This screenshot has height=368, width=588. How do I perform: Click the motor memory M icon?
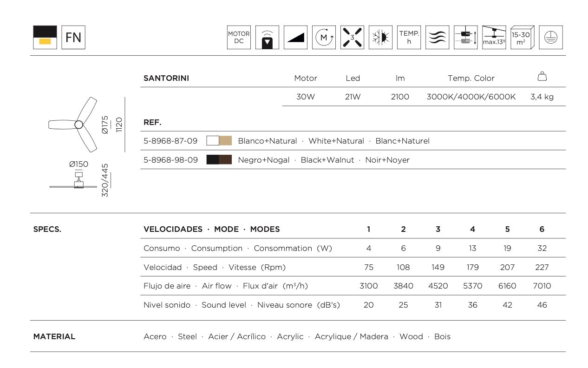[324, 38]
